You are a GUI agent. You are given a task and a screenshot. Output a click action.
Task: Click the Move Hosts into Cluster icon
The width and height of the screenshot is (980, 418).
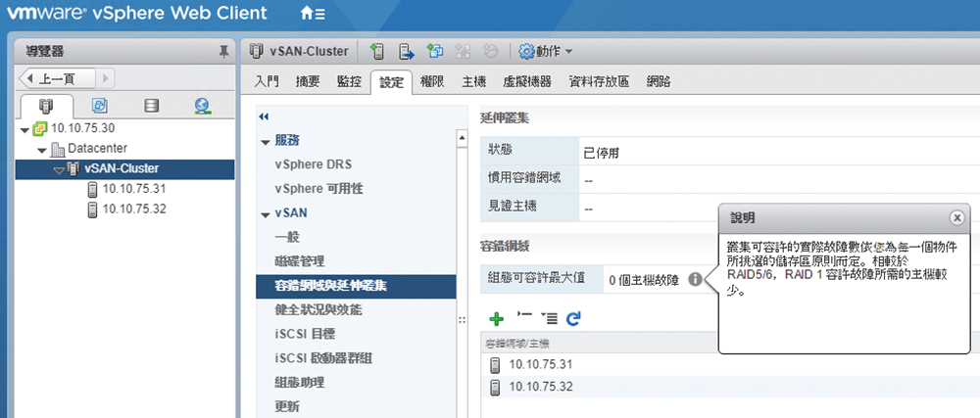pos(407,51)
